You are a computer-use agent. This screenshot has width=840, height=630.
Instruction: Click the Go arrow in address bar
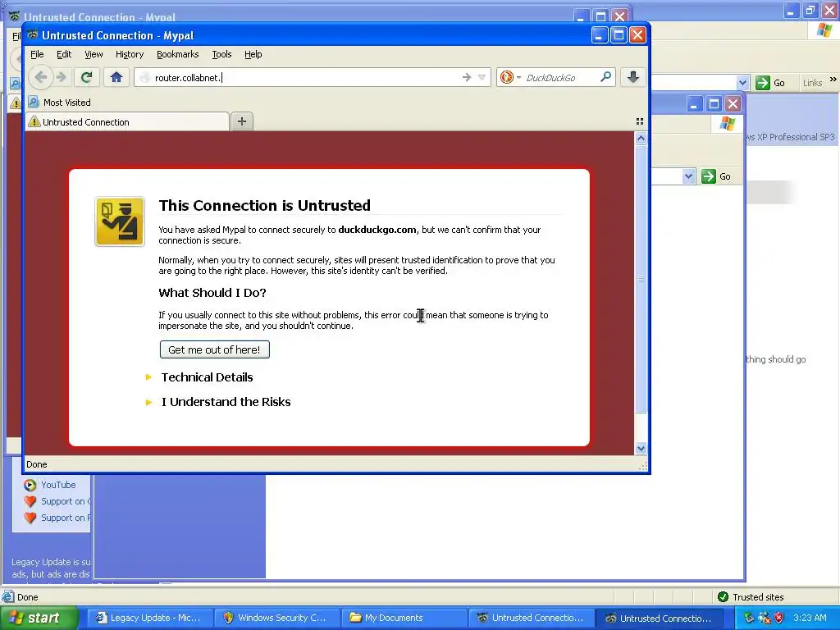(x=467, y=77)
